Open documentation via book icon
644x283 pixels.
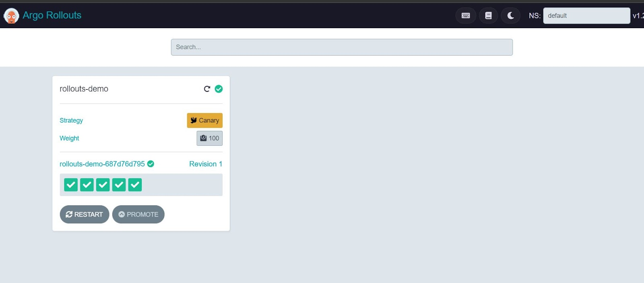coord(488,16)
